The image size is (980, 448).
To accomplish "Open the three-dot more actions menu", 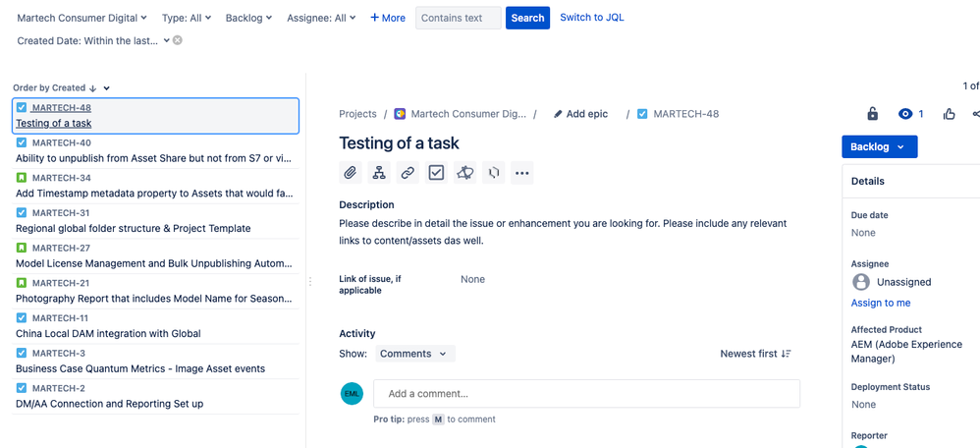I will tap(522, 173).
